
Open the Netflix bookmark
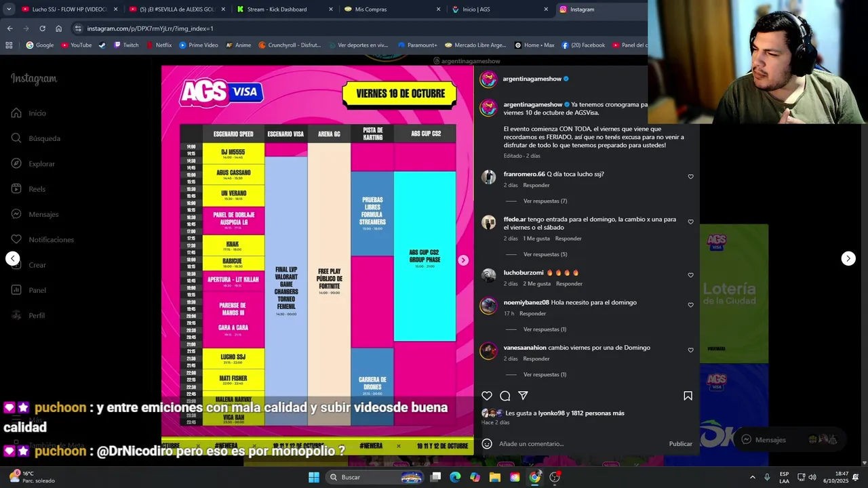[x=159, y=45]
